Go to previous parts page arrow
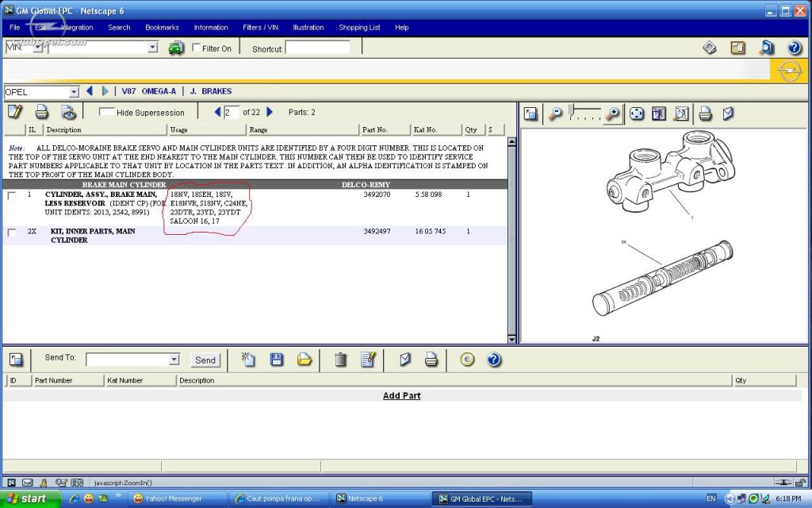The width and height of the screenshot is (812, 508). [x=217, y=112]
